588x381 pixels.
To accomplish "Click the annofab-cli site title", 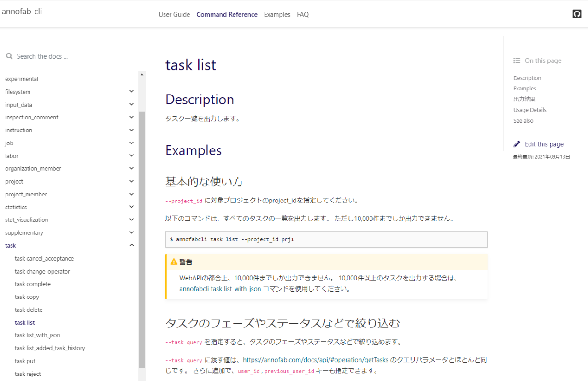I will point(22,12).
